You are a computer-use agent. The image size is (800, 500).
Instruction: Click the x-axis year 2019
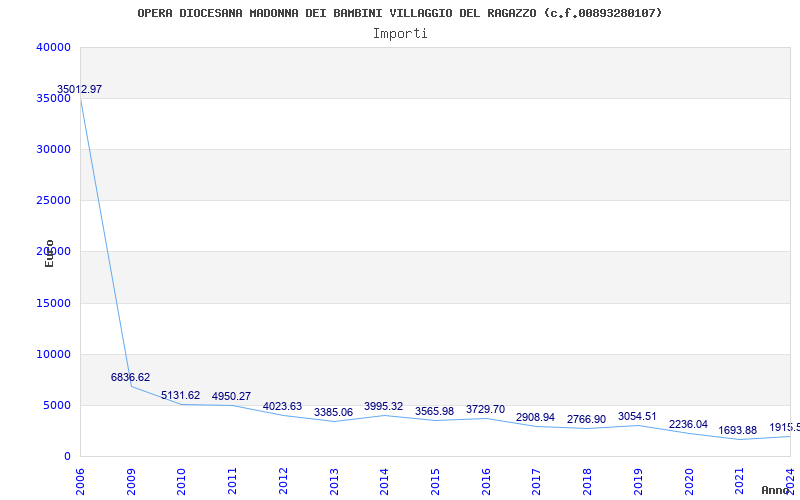638,482
